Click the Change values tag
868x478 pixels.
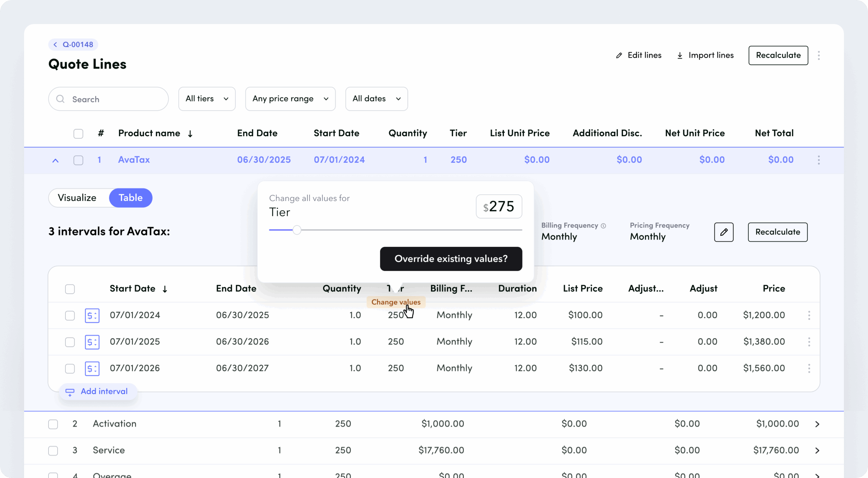click(396, 302)
